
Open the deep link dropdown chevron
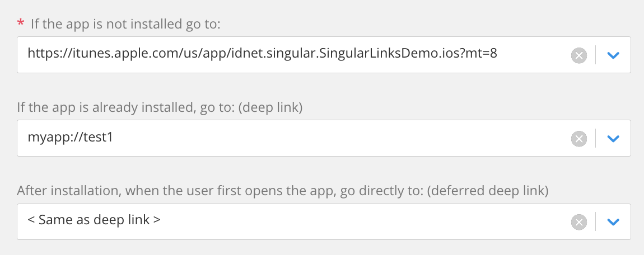pyautogui.click(x=613, y=139)
